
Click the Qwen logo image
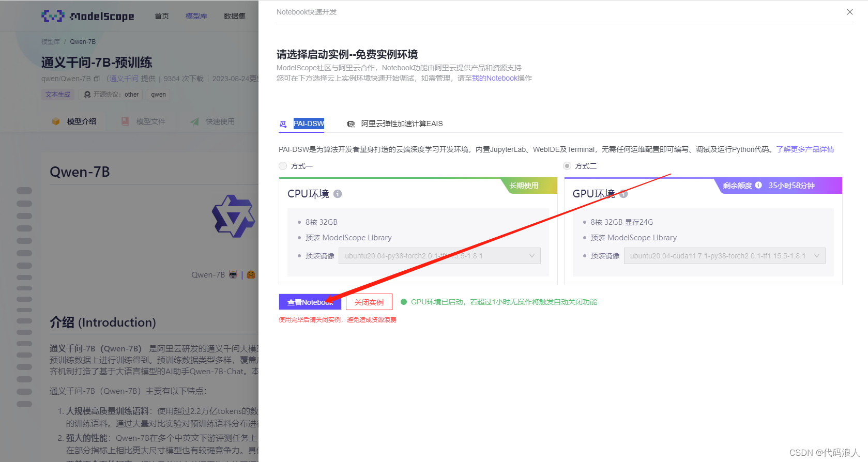tap(234, 216)
